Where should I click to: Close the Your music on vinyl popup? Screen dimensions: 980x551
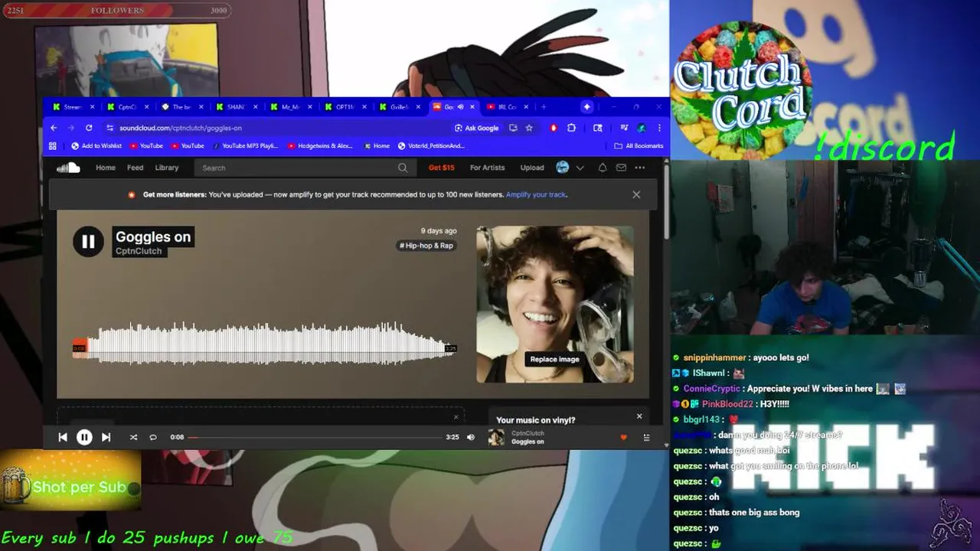tap(639, 416)
